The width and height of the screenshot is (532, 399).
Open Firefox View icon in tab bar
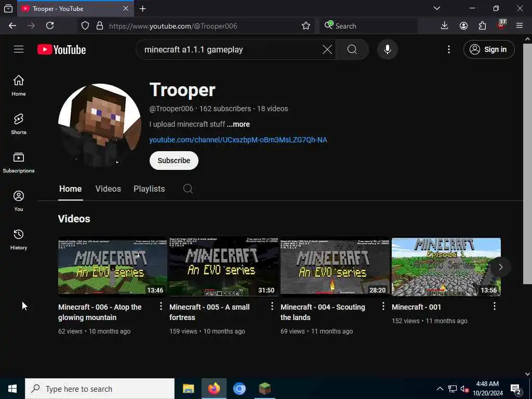point(8,9)
